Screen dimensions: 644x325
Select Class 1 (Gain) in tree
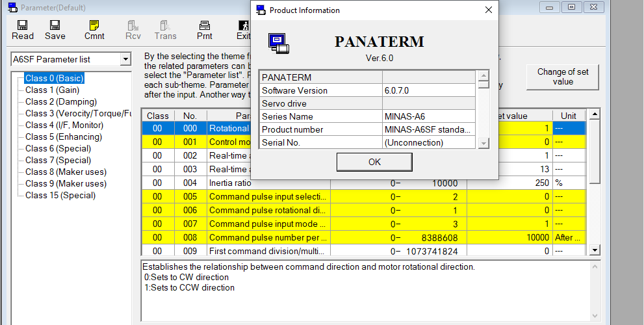[x=52, y=90]
